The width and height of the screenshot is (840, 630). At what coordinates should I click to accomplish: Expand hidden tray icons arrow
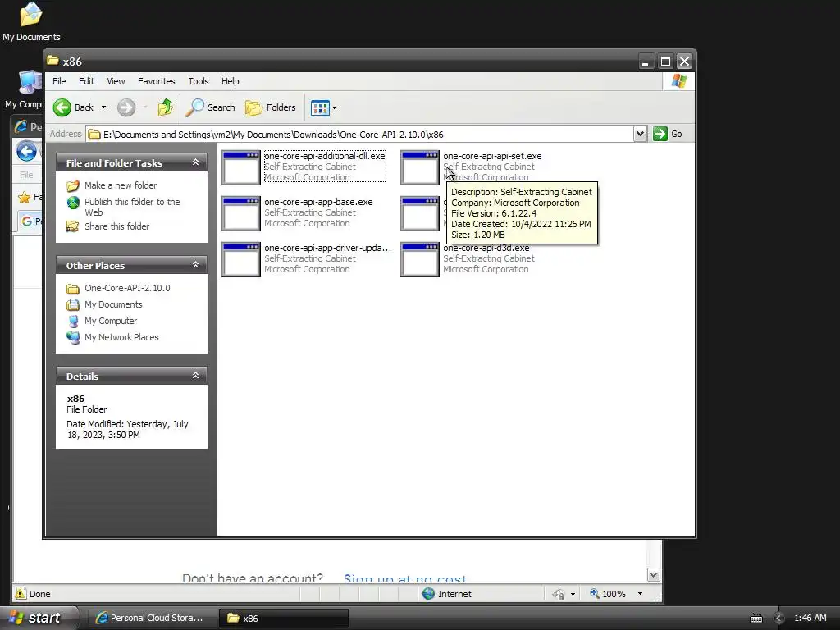(x=778, y=619)
